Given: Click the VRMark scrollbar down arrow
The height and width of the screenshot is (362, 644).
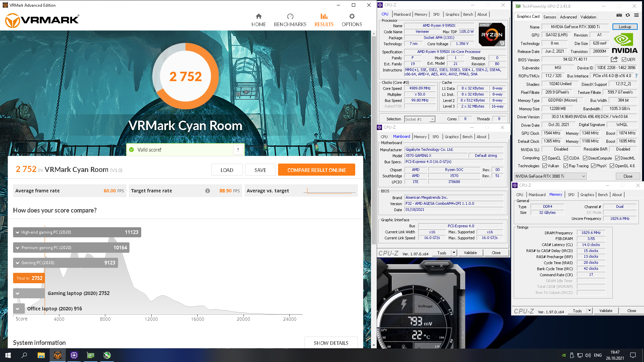Looking at the screenshot, I should 374,345.
